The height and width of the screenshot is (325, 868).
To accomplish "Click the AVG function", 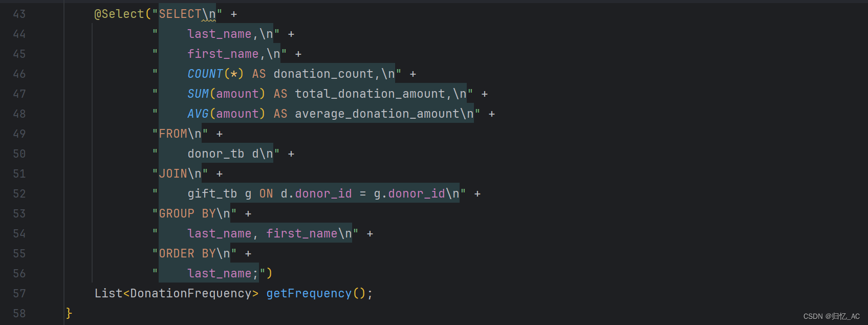I will [x=198, y=114].
